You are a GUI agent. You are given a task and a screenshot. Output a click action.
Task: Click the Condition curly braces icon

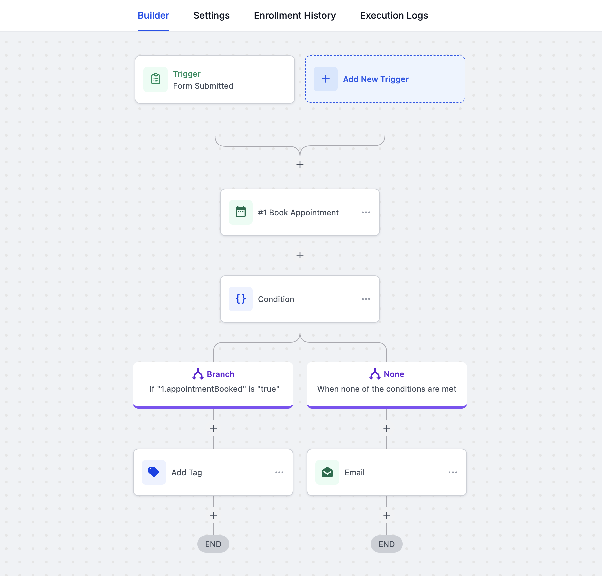[x=241, y=299]
